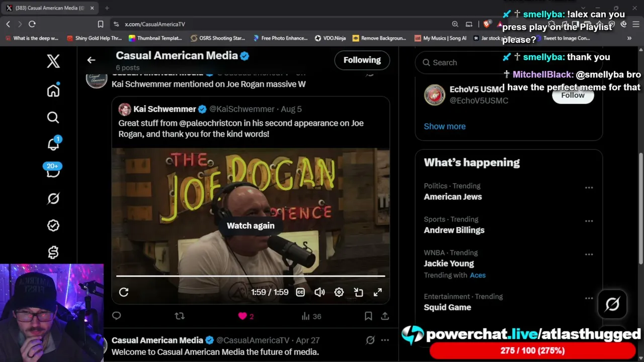Viewport: 644px width, 362px height.
Task: Open the 'OSRS Shooting Star...' bookmark
Action: [x=218, y=38]
